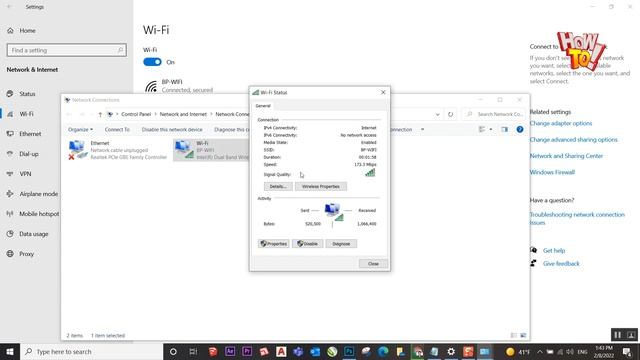Open Wireless Properties in Wi-Fi Status

(321, 187)
